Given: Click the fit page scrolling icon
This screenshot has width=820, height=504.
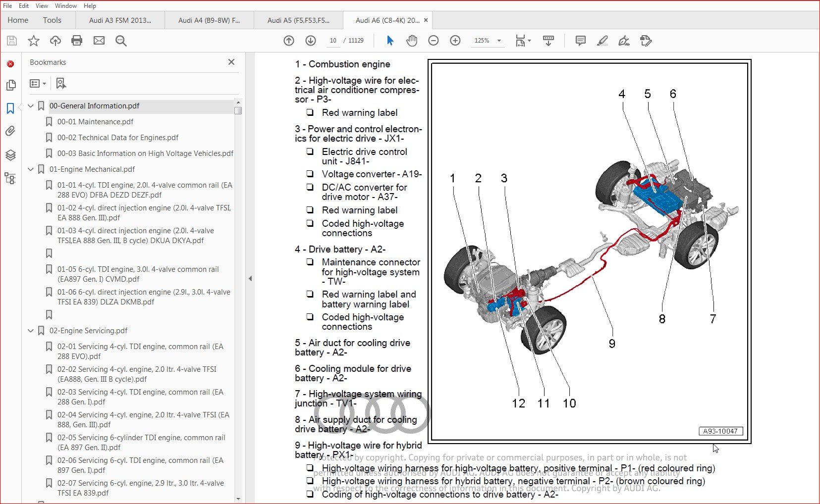Looking at the screenshot, I should click(520, 41).
